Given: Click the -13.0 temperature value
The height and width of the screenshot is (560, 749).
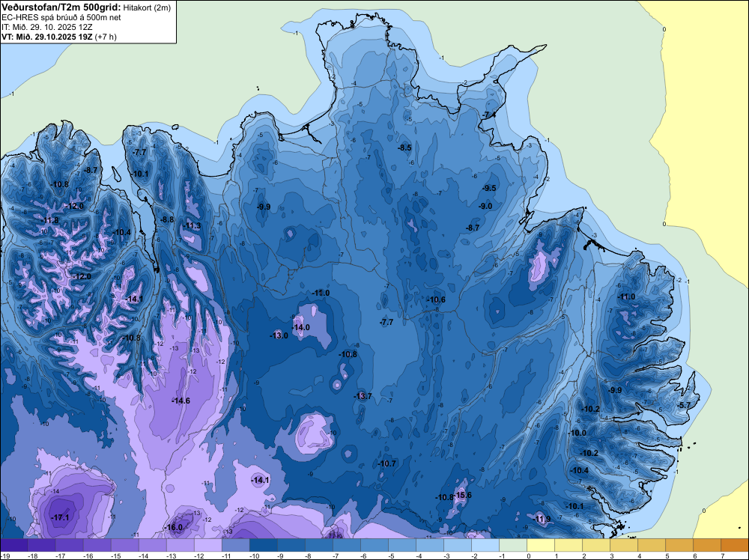Looking at the screenshot, I should pyautogui.click(x=279, y=335).
